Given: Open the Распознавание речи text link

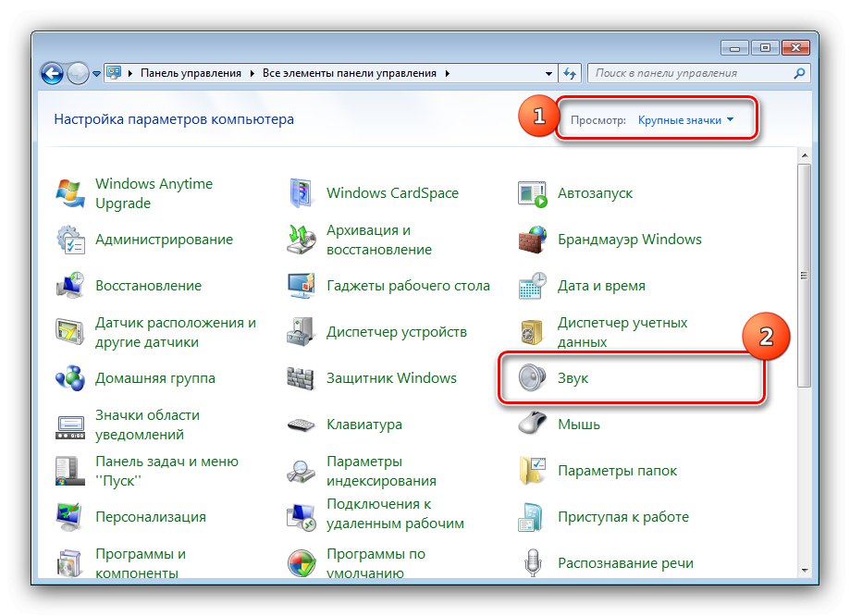Looking at the screenshot, I should click(625, 563).
